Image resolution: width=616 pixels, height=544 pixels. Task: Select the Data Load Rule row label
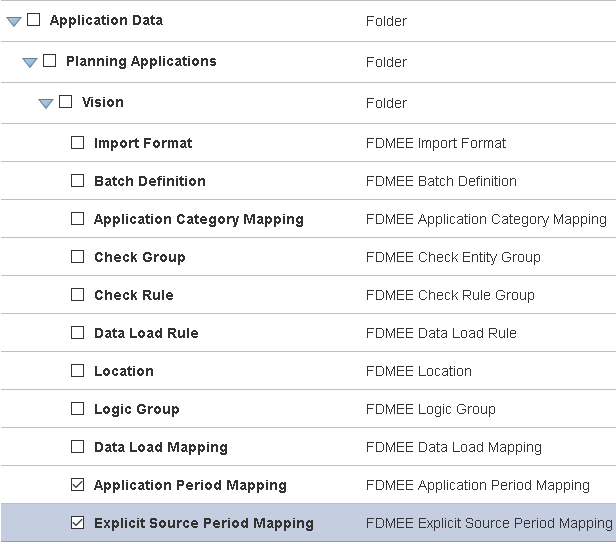(x=146, y=333)
